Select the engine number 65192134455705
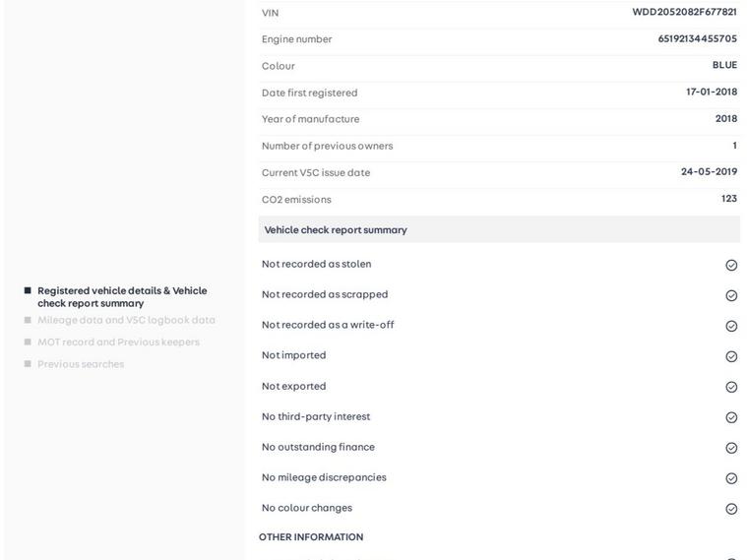This screenshot has height=560, width=747. click(697, 39)
